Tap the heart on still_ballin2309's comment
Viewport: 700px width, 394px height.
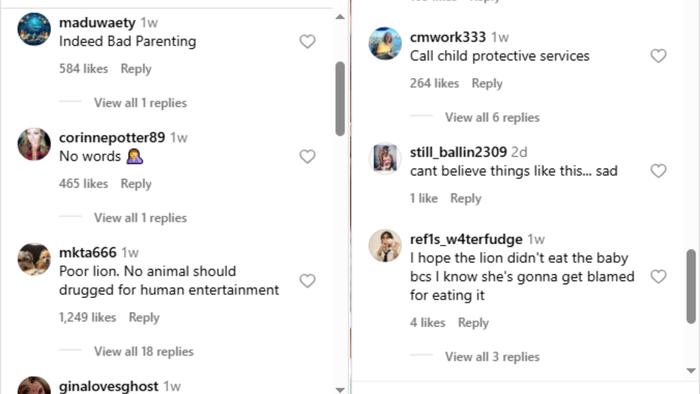(658, 171)
